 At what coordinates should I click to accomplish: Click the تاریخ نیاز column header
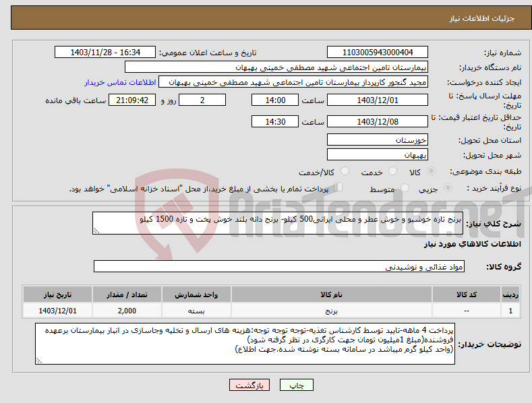57,294
